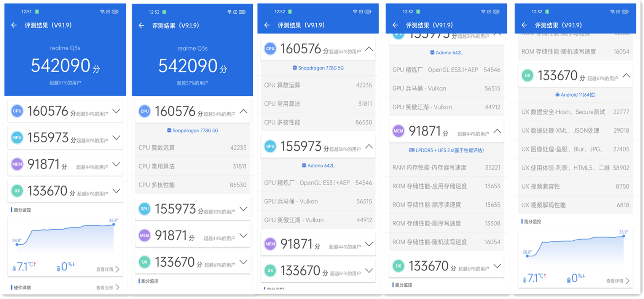Select the ROM 存储性能-顺序写速度 13308 row

(x=446, y=224)
